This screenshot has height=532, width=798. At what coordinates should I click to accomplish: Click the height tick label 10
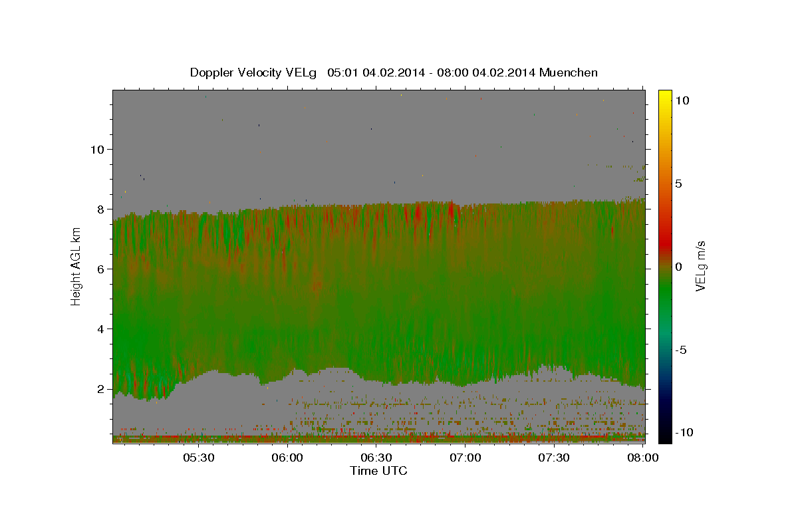[x=97, y=149]
